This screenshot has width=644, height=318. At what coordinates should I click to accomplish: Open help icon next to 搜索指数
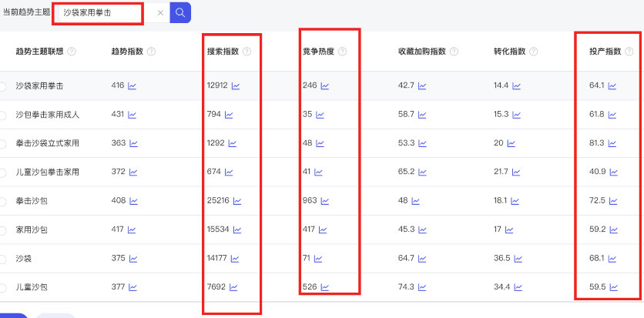[247, 52]
